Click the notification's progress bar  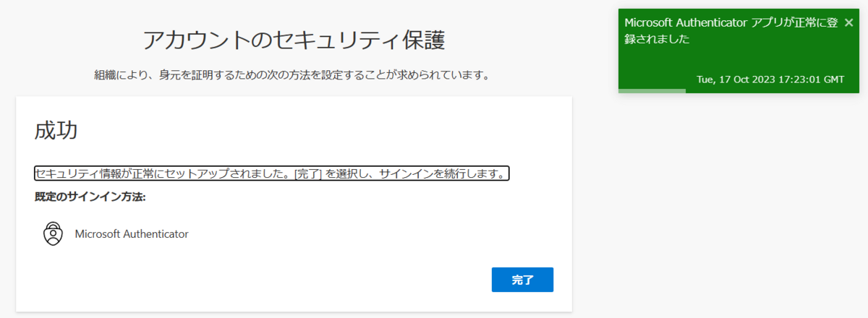click(x=652, y=91)
